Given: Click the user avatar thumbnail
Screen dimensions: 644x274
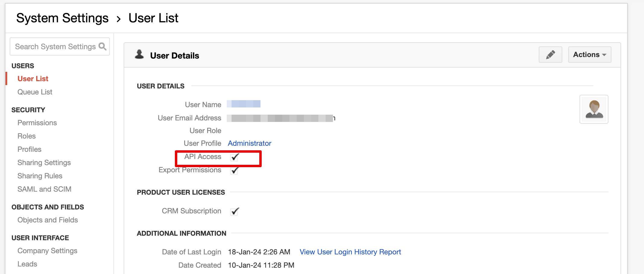Looking at the screenshot, I should [594, 109].
